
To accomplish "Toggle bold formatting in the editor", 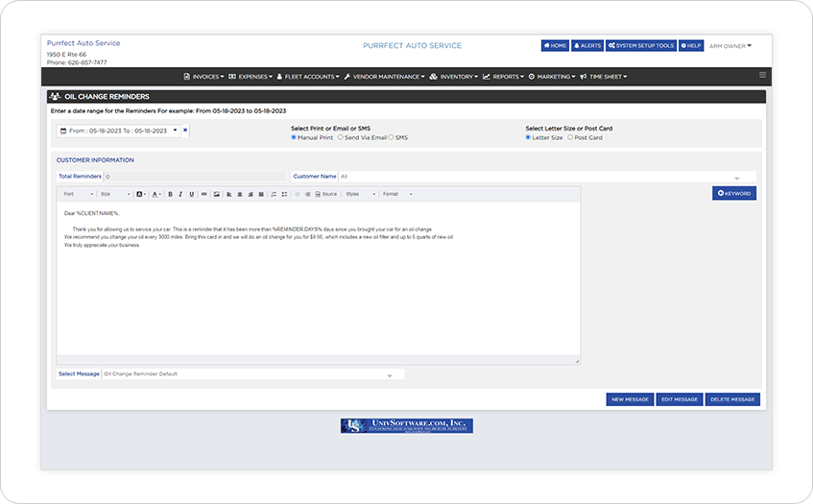I will click(x=170, y=195).
